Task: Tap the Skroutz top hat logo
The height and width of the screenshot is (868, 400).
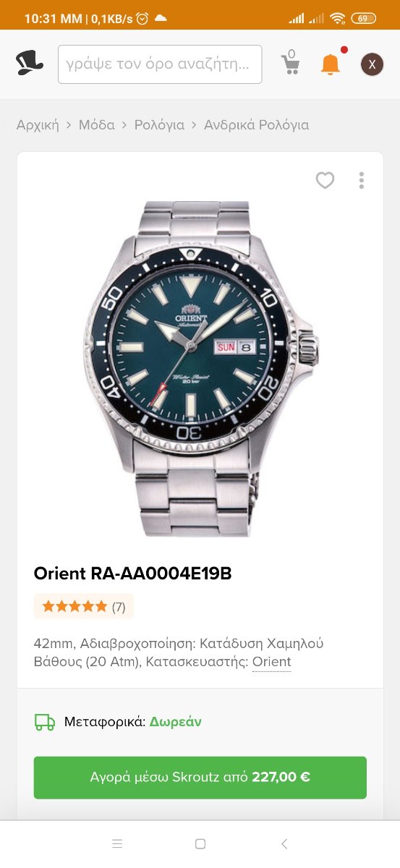Action: tap(30, 64)
